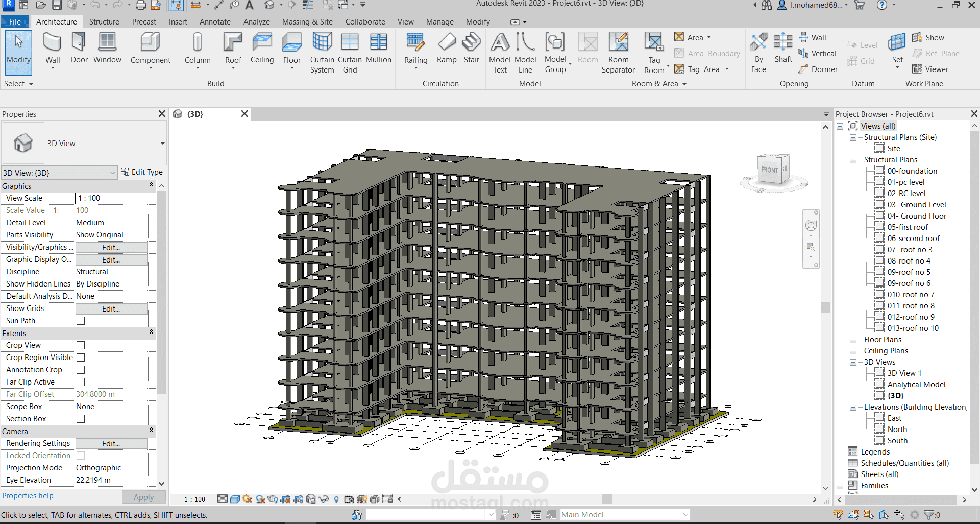
Task: Activate the Component tool
Action: click(x=151, y=50)
